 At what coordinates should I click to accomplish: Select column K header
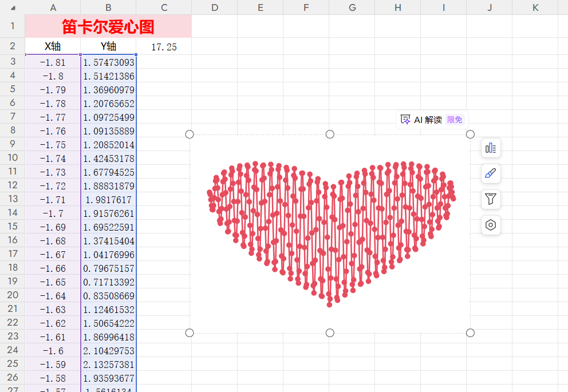(x=535, y=7)
